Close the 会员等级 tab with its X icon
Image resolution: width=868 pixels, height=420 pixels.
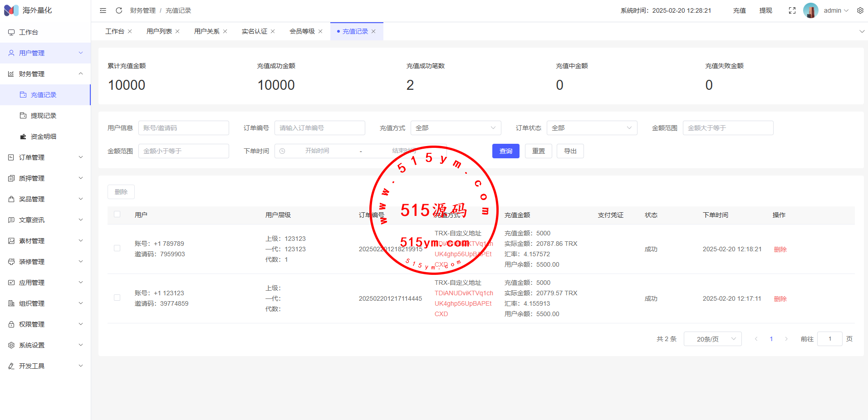[x=320, y=31]
